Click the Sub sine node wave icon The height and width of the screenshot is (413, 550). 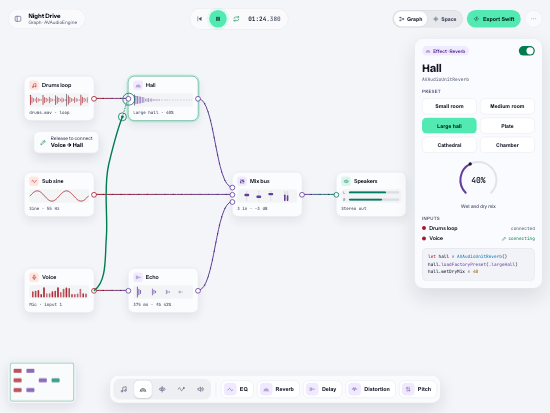click(34, 181)
